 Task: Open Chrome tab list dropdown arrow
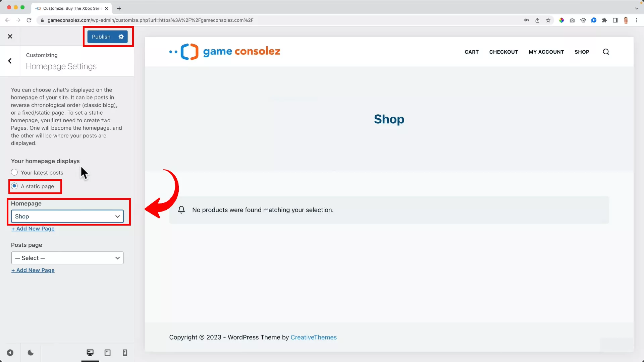(636, 8)
